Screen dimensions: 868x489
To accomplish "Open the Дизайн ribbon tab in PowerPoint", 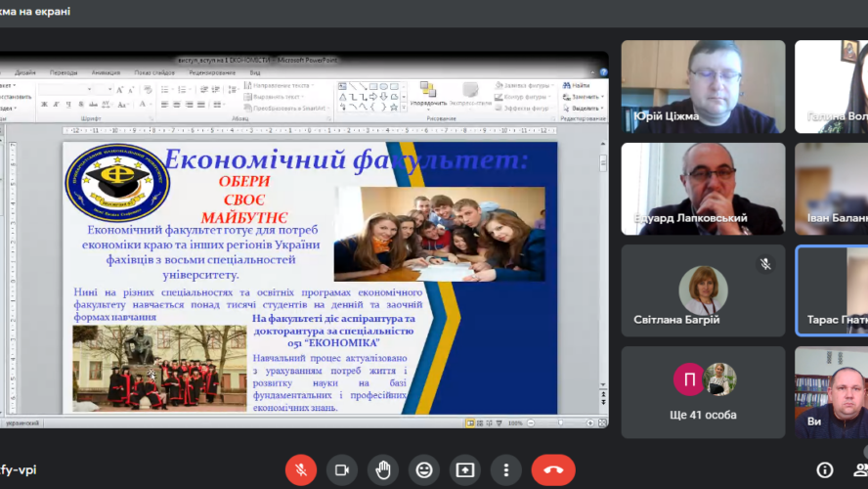I will pos(25,72).
